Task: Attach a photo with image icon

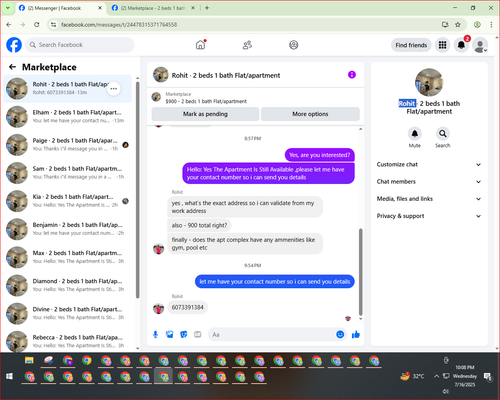Action: coord(170,334)
